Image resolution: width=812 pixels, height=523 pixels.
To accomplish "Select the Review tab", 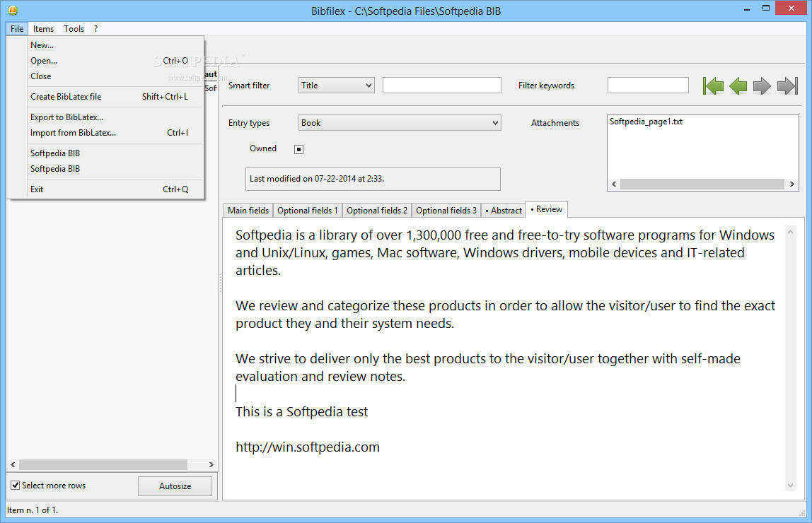I will [546, 209].
